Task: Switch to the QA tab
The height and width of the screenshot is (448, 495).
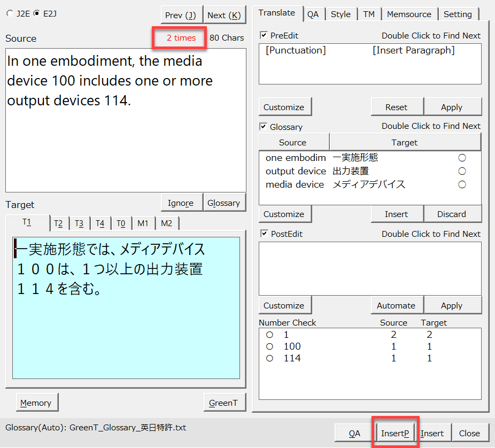Action: (x=313, y=14)
